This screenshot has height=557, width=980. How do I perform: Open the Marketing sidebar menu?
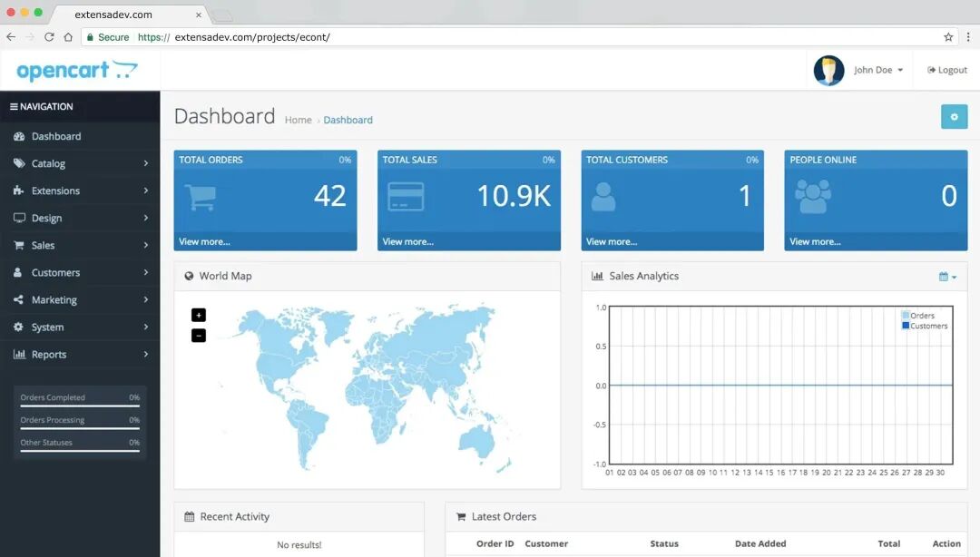point(80,299)
